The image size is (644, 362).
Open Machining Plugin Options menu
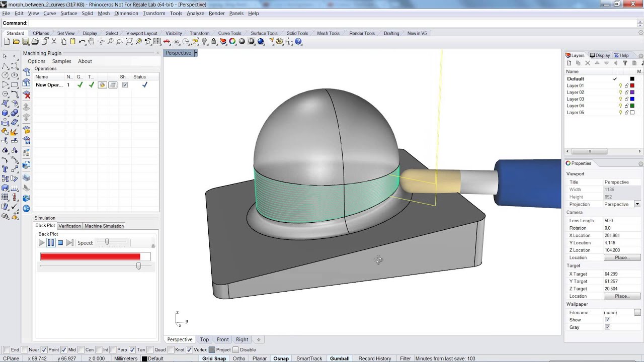[x=36, y=61]
